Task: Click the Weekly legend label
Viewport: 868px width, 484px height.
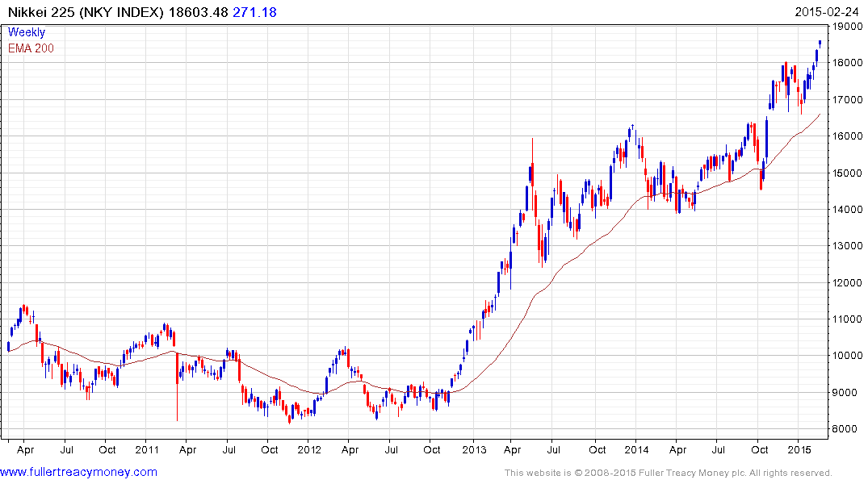Action: [27, 32]
